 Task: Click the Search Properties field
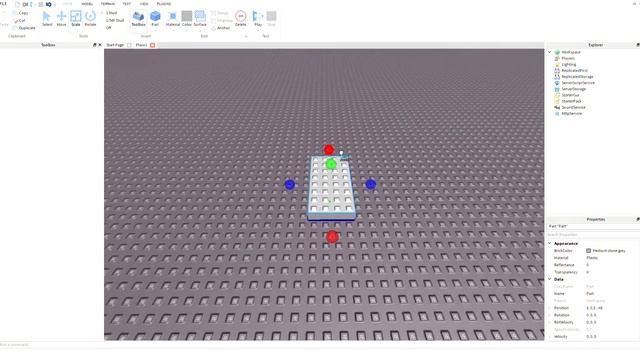coord(593,235)
